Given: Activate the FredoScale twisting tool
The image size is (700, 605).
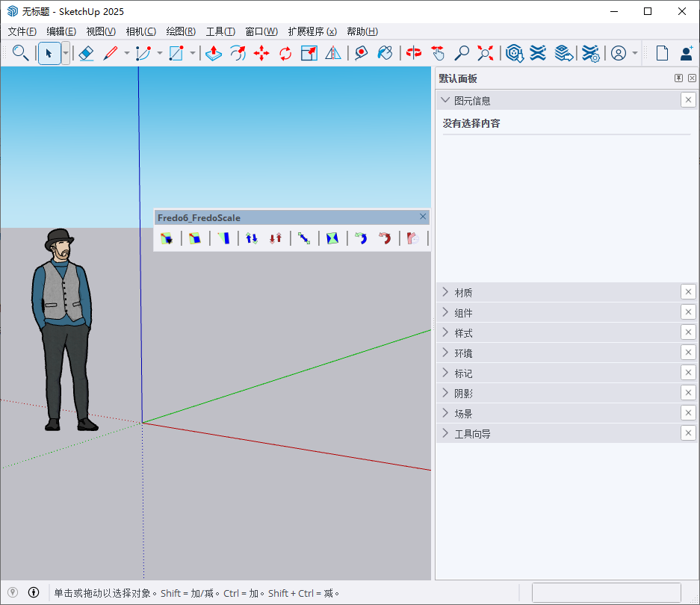Looking at the screenshot, I should pyautogui.click(x=361, y=238).
